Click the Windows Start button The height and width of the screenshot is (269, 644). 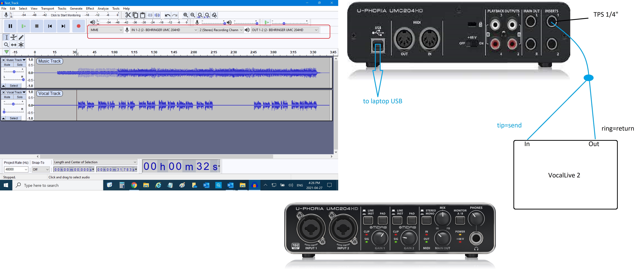tap(6, 185)
